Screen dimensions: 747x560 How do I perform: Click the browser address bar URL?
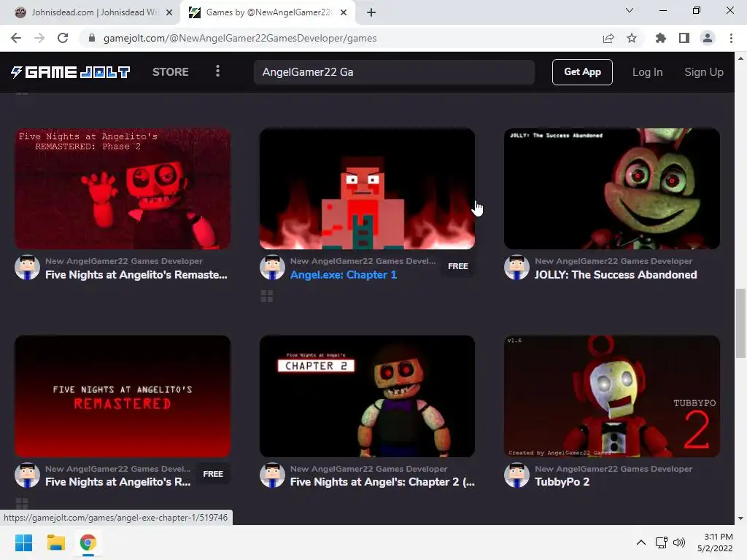pyautogui.click(x=240, y=38)
